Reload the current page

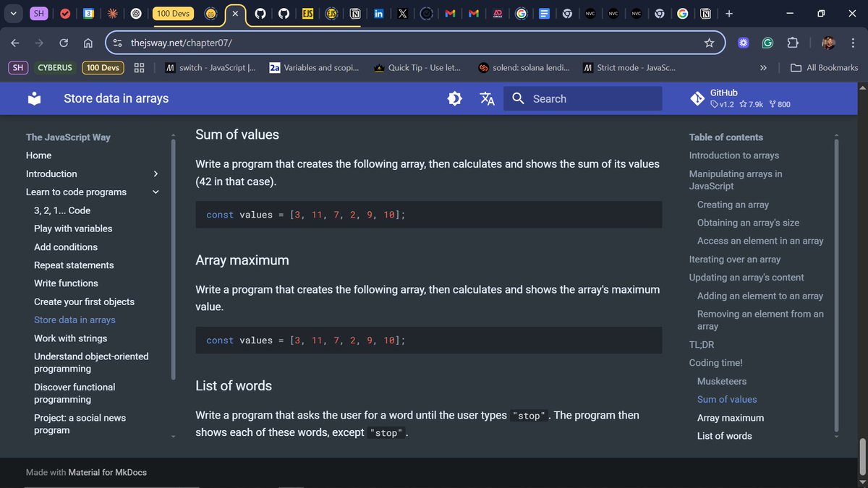tap(63, 43)
